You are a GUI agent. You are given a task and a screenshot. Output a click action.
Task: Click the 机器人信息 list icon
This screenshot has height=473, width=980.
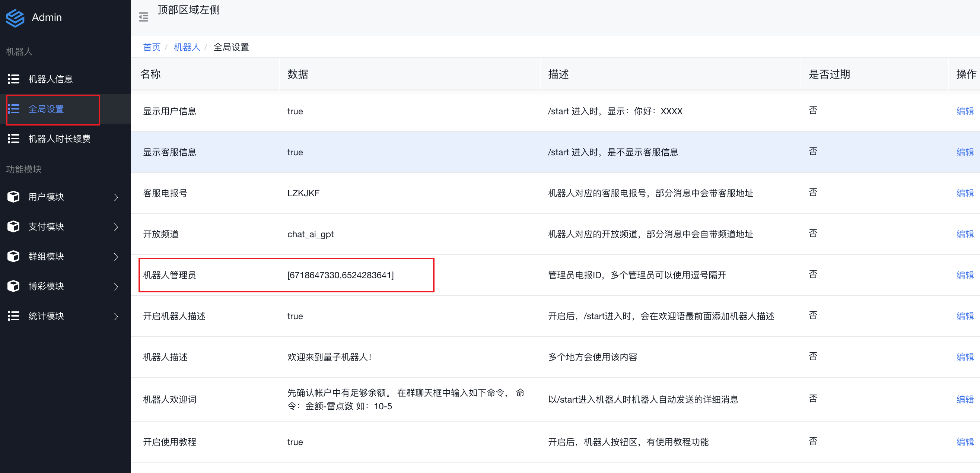[13, 79]
